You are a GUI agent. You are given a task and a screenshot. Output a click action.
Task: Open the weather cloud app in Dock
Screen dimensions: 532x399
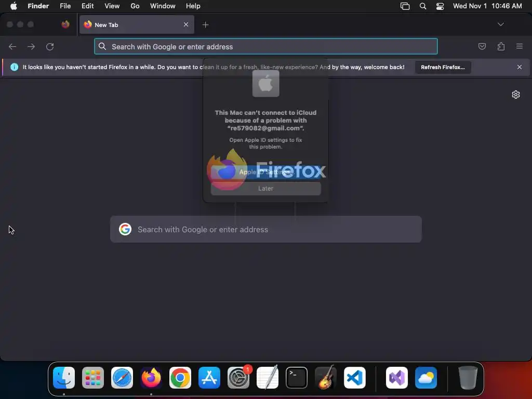(426, 378)
